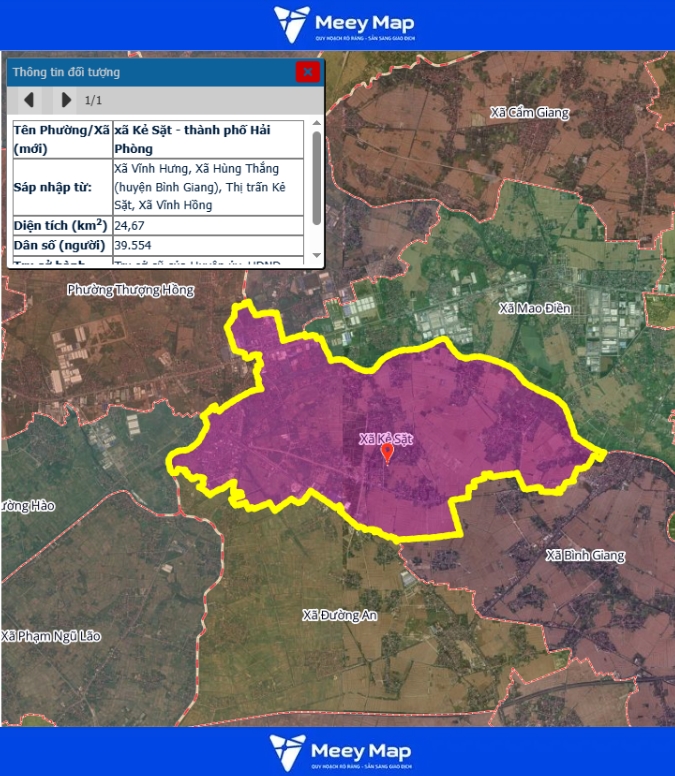Image resolution: width=675 pixels, height=776 pixels.
Task: Click the red Xã Kẻ Sặt location pin
Action: click(x=387, y=455)
